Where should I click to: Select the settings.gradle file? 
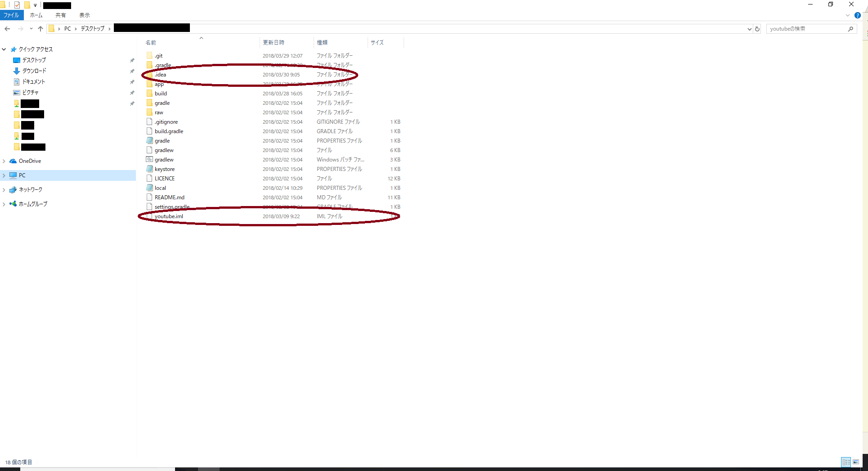click(172, 207)
